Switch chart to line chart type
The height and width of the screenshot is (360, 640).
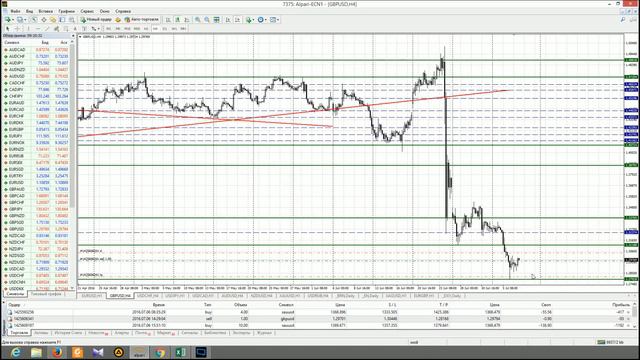pyautogui.click(x=187, y=20)
